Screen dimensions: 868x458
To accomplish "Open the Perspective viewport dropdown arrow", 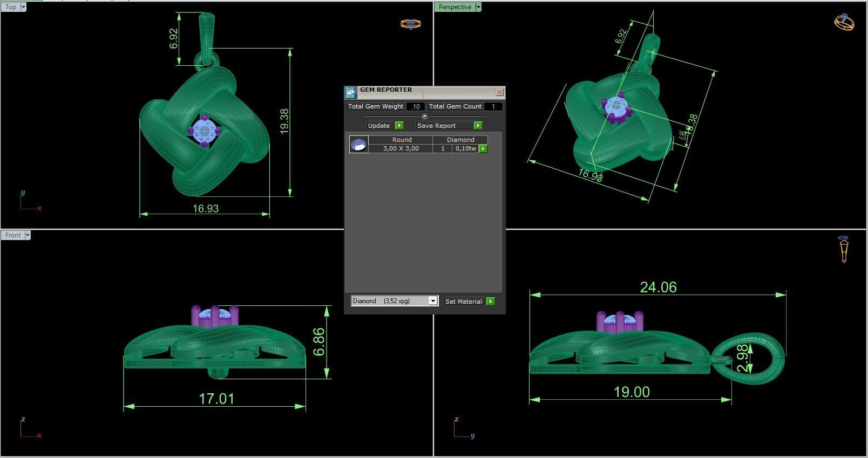I will (x=478, y=7).
